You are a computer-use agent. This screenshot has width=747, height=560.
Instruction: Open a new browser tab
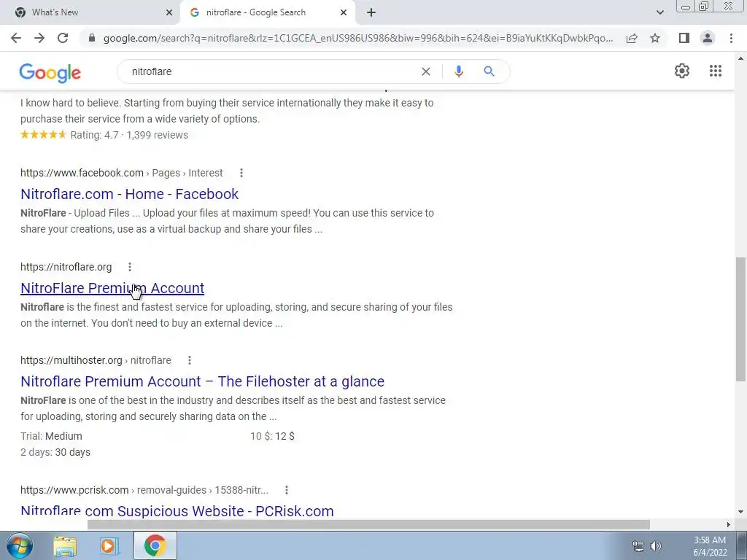[x=371, y=12]
